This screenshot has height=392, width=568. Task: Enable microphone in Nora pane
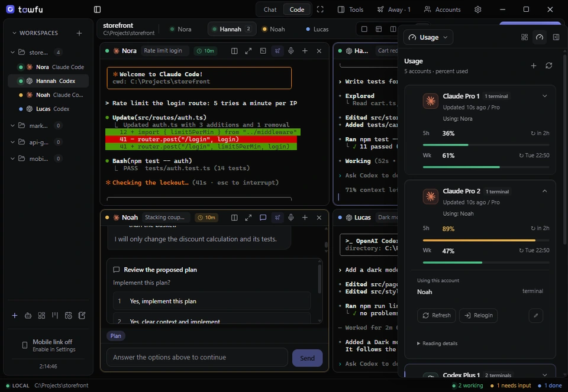(291, 51)
